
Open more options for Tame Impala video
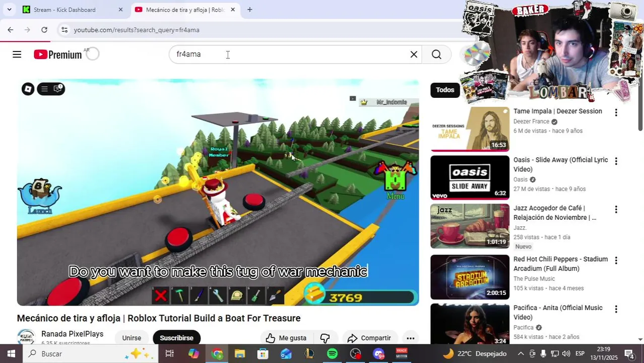pyautogui.click(x=616, y=112)
